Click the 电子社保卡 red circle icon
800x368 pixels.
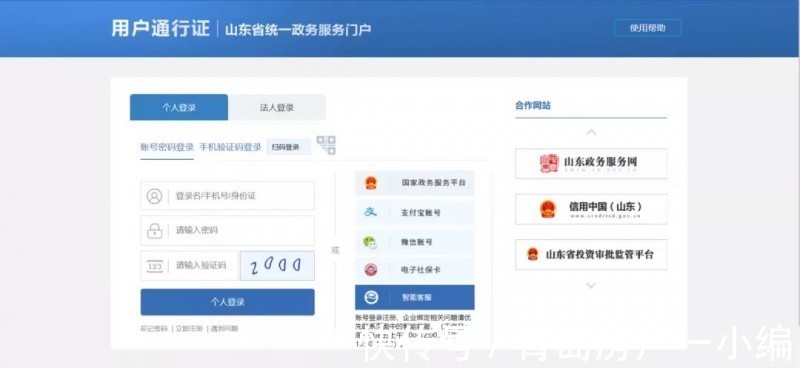pos(371,270)
